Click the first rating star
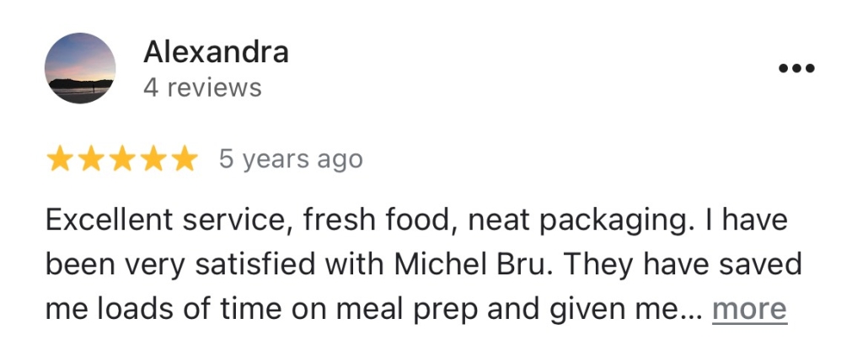Screen dimensions: 868x356 click(x=60, y=159)
